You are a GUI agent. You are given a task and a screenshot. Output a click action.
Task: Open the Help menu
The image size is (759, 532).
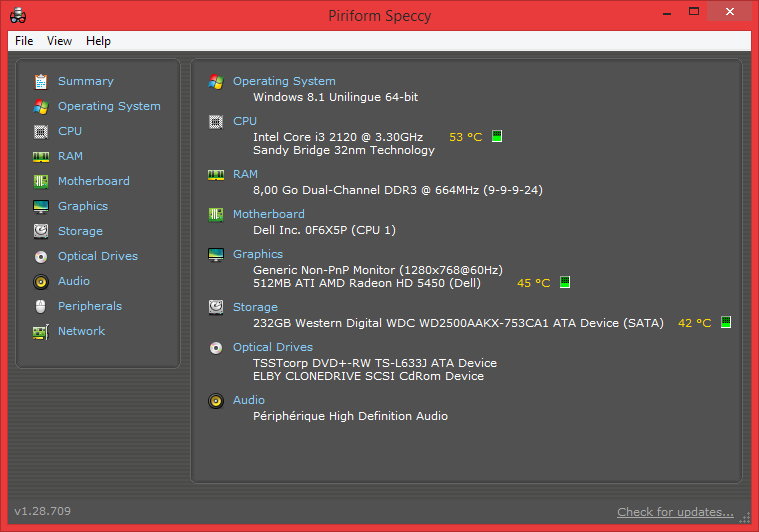[98, 41]
